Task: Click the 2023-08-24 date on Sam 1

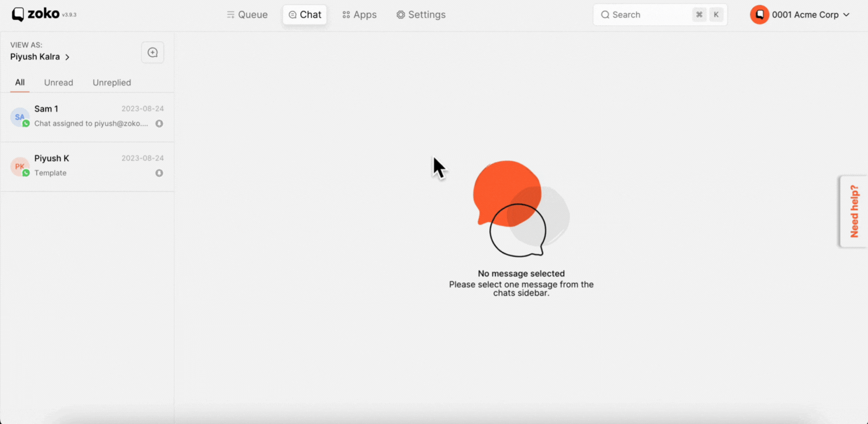Action: pos(143,109)
